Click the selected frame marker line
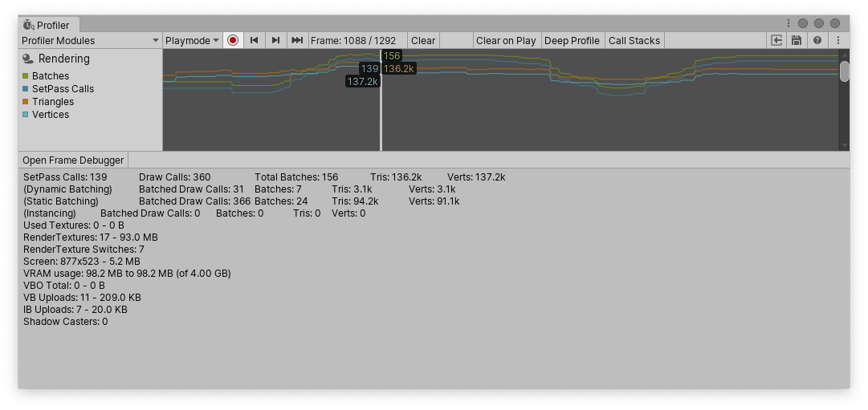 [381, 100]
